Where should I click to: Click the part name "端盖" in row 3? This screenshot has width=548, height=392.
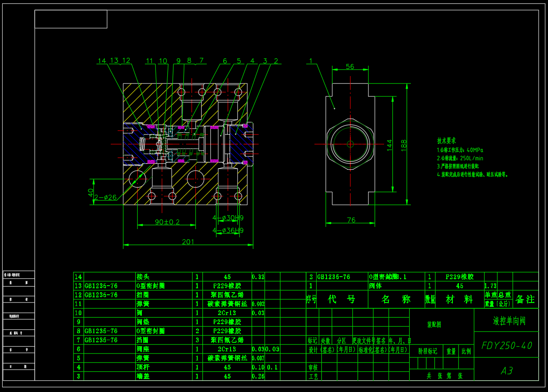click(x=143, y=376)
